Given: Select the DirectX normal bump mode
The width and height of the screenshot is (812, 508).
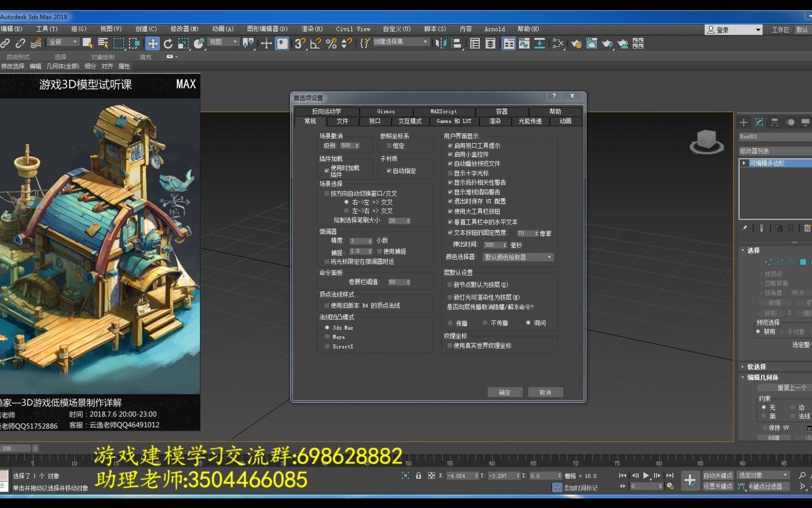Looking at the screenshot, I should (327, 347).
